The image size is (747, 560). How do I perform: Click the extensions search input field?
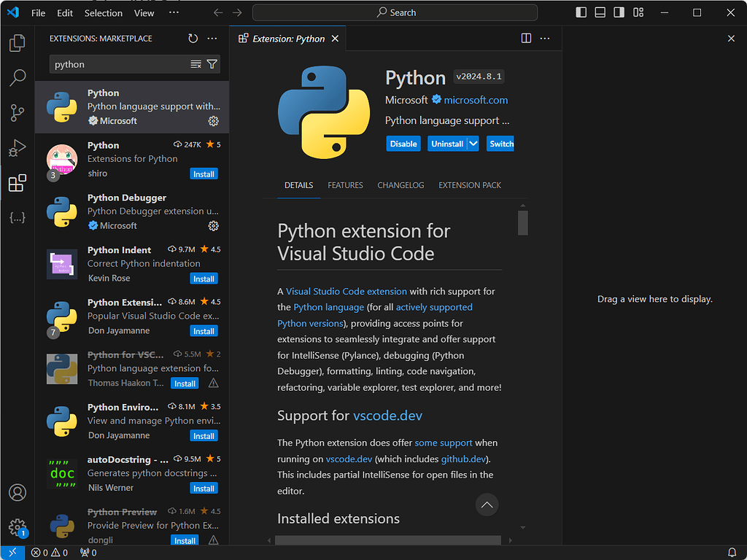[117, 64]
